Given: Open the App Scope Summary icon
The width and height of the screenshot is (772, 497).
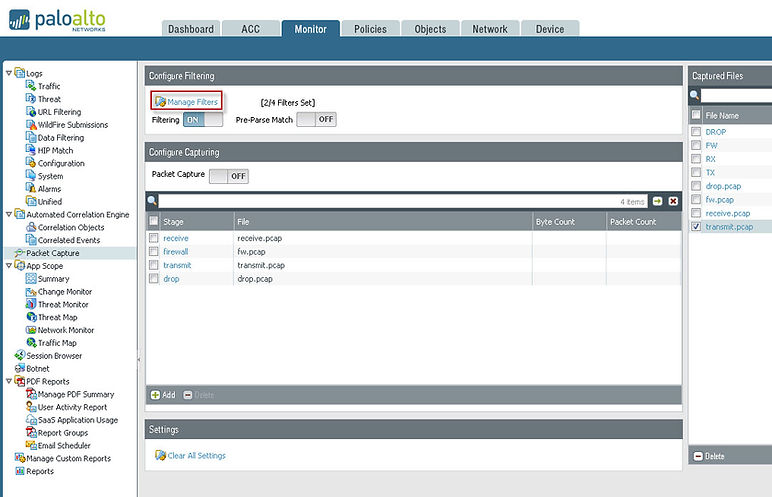Looking at the screenshot, I should point(31,278).
